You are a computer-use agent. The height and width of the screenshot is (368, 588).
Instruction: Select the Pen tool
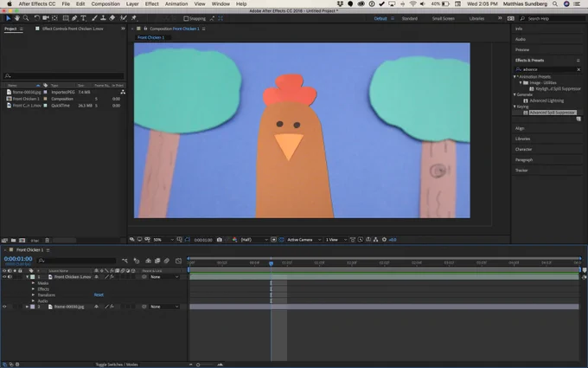point(74,18)
